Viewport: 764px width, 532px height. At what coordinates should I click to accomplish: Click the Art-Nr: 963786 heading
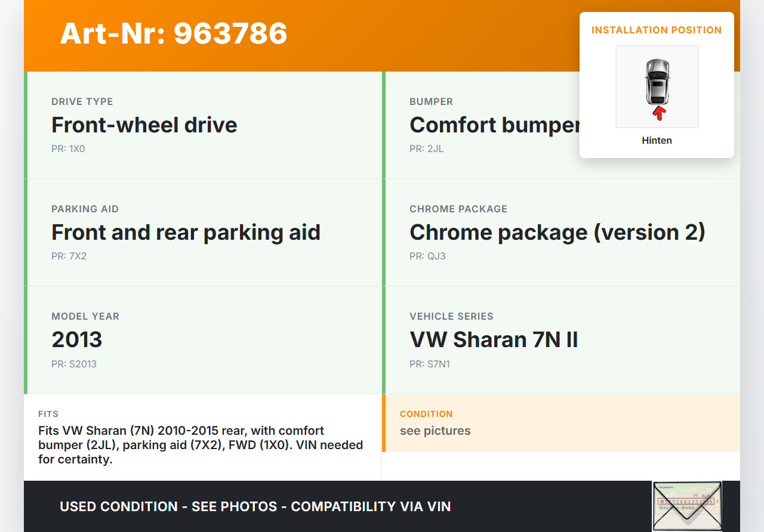(174, 33)
